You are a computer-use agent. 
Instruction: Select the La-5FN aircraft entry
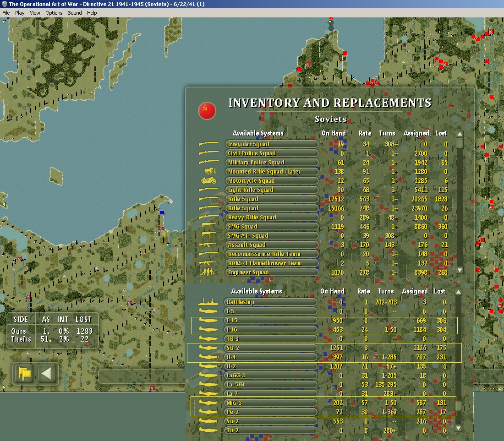click(x=271, y=385)
